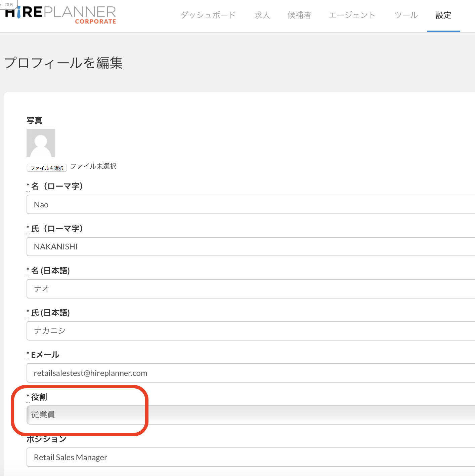Screen dimensions: 475x476
Task: Focus the first name field containing Nao
Action: (250, 204)
